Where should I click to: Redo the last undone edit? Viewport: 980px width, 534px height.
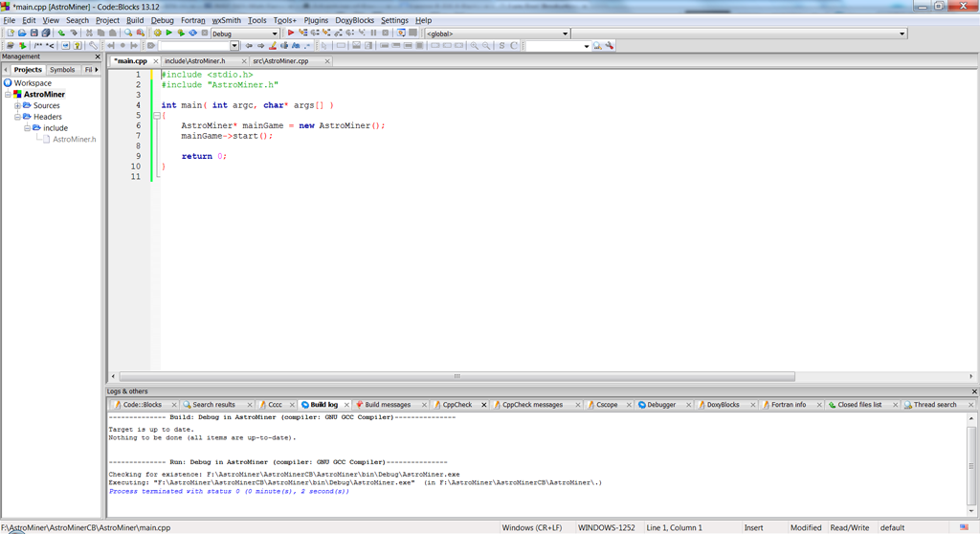click(x=73, y=33)
